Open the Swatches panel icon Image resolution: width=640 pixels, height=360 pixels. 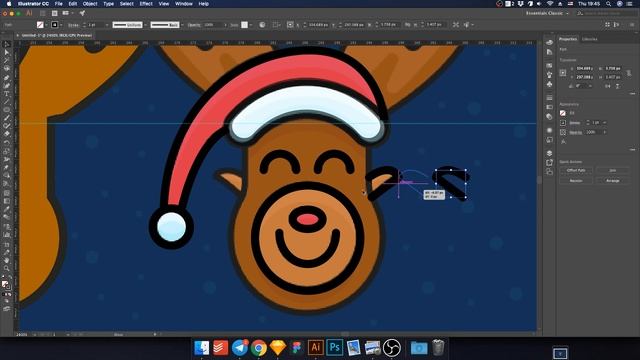point(549,65)
